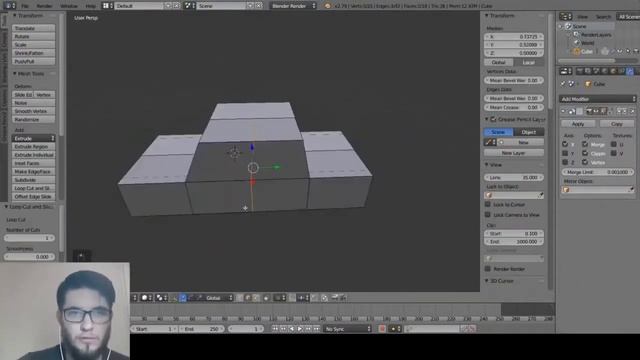640x360 pixels.
Task: Click the Rotate button
Action: [x=33, y=36]
